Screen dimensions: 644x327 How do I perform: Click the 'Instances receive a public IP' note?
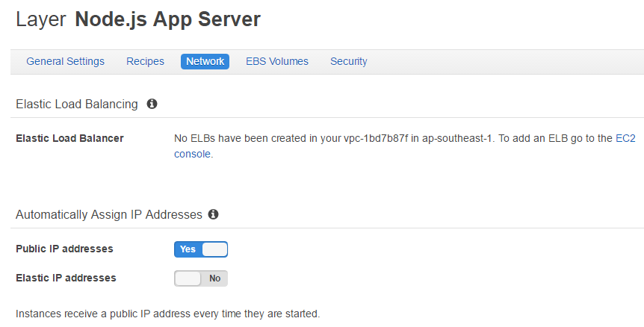tap(167, 314)
